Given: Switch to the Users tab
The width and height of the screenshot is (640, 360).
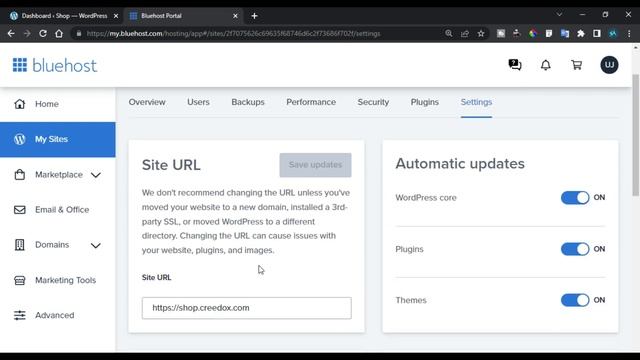Looking at the screenshot, I should 198,102.
